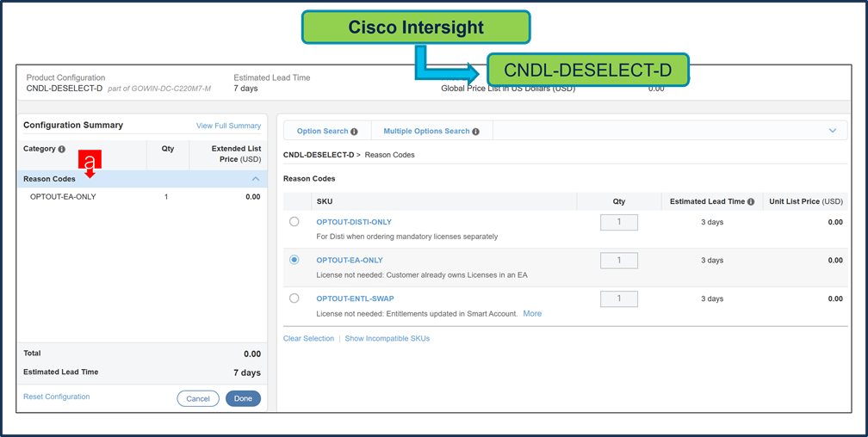The height and width of the screenshot is (437, 868).
Task: Click info icon beside Multiple Options Search
Action: (475, 132)
